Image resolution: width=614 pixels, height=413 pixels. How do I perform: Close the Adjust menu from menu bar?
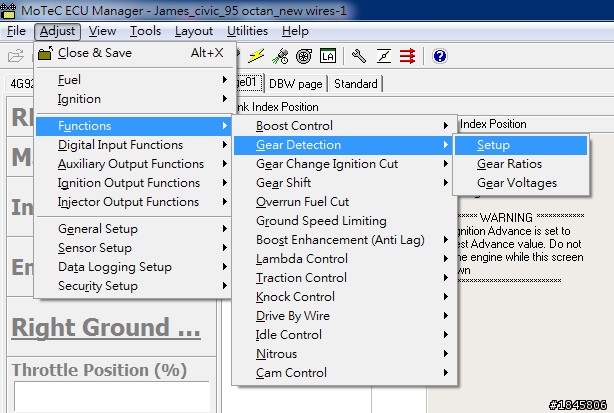pyautogui.click(x=57, y=31)
